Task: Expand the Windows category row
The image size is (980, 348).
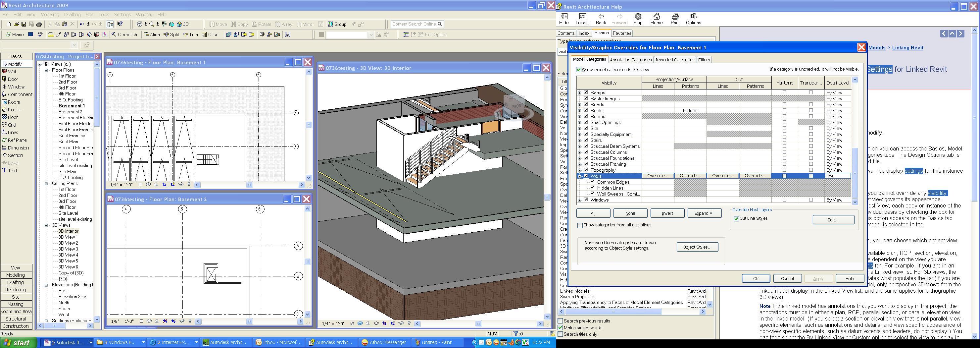Action: pyautogui.click(x=579, y=200)
